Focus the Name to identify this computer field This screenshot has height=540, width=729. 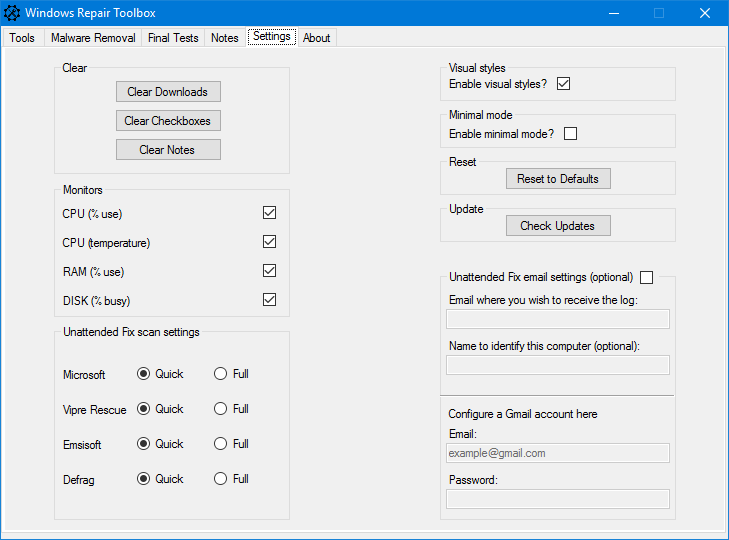pos(558,365)
